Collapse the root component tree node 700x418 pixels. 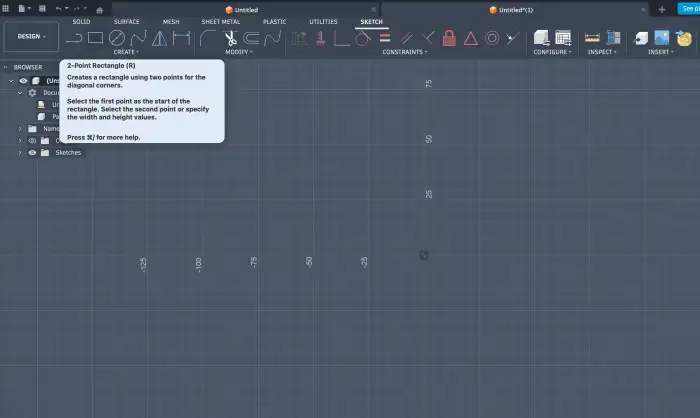[x=11, y=81]
